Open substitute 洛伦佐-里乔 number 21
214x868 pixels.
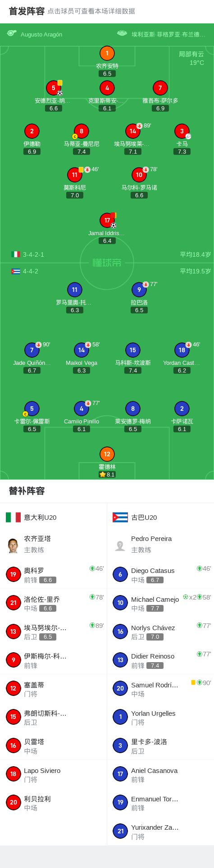(53, 603)
